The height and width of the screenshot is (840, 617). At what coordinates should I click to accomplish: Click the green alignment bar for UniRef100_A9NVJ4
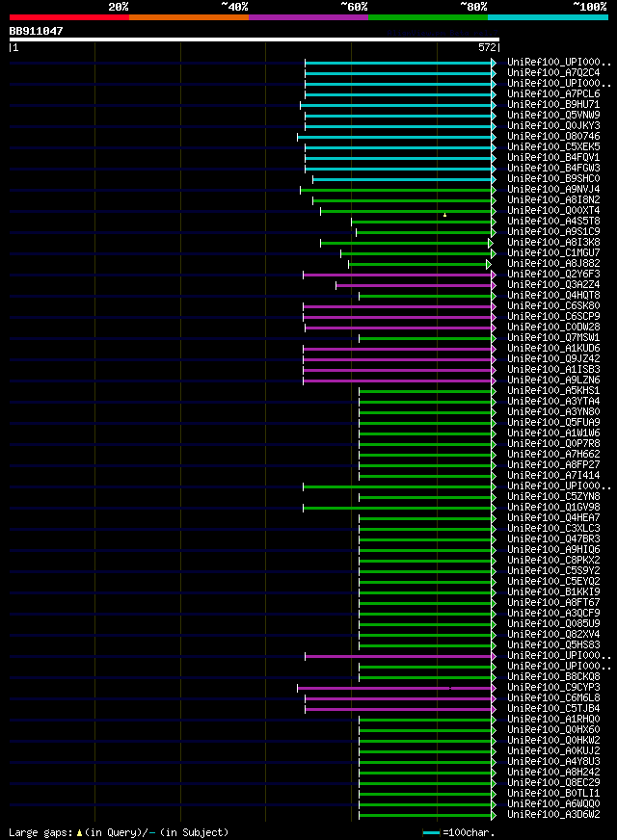point(398,190)
